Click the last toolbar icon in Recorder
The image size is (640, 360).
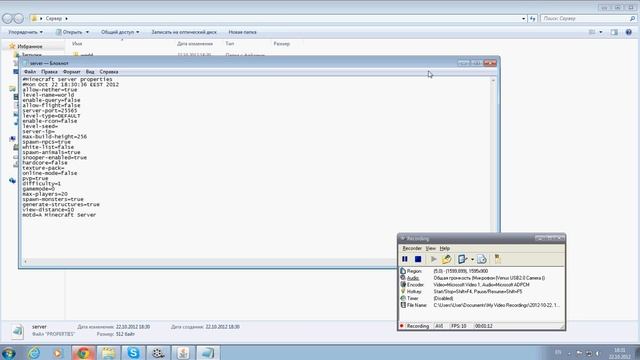(498, 259)
